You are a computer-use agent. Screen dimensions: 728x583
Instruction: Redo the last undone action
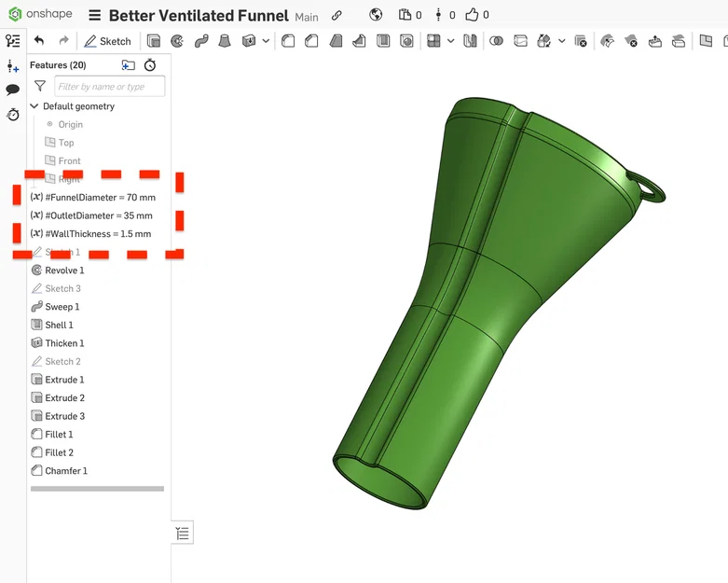coord(63,41)
